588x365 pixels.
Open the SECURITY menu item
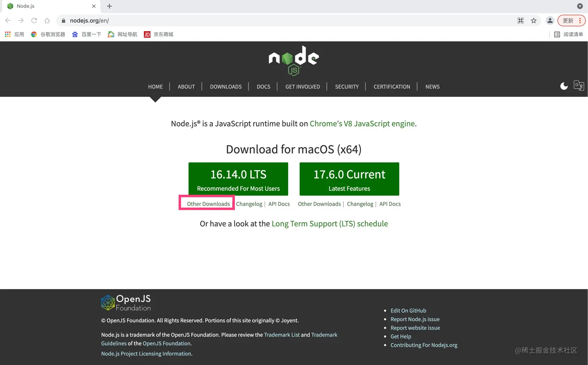pos(347,87)
